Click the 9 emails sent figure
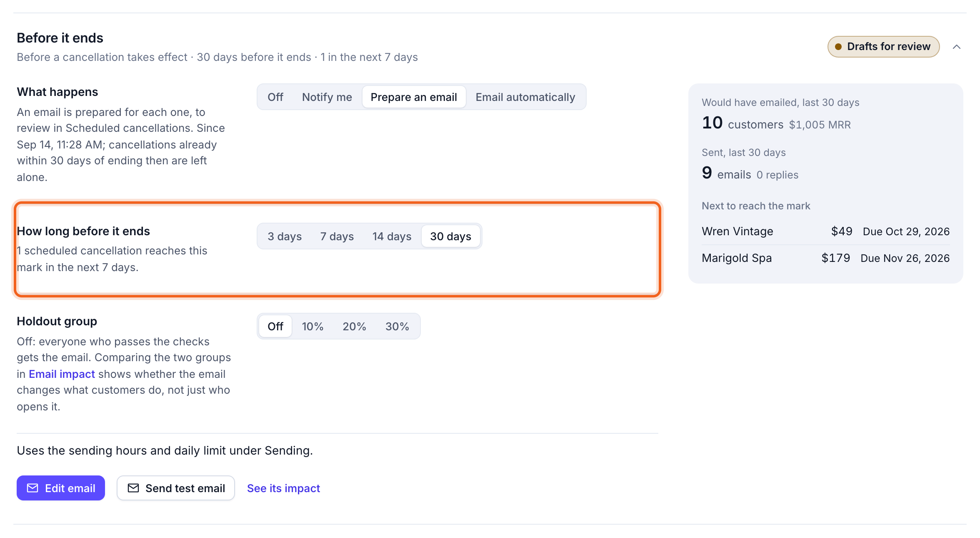Viewport: 980px width, 538px height. pos(726,173)
